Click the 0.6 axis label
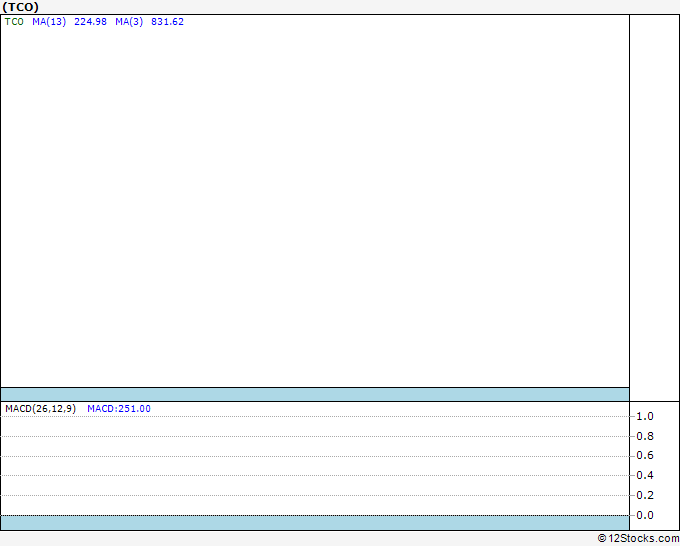This screenshot has width=680, height=546. (644, 455)
